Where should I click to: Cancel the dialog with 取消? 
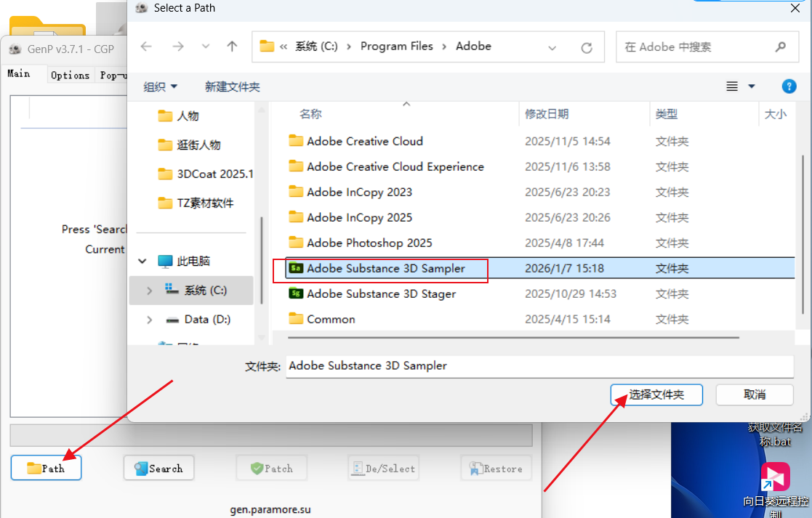coord(755,394)
